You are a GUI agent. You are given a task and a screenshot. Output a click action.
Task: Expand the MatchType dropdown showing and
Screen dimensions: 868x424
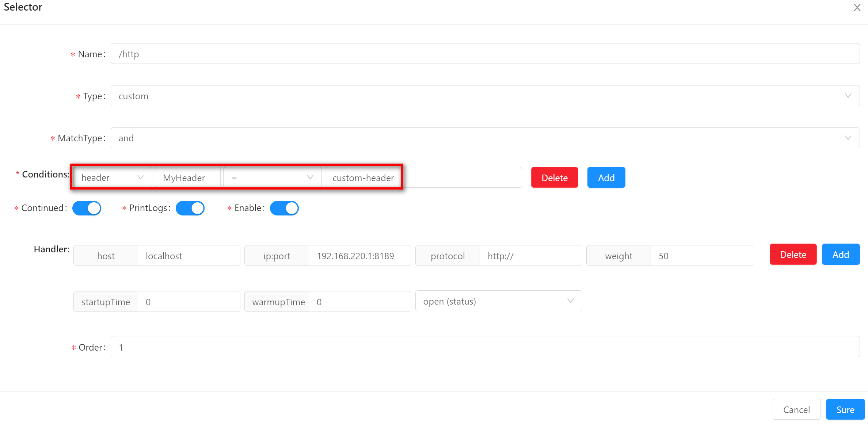(x=485, y=138)
